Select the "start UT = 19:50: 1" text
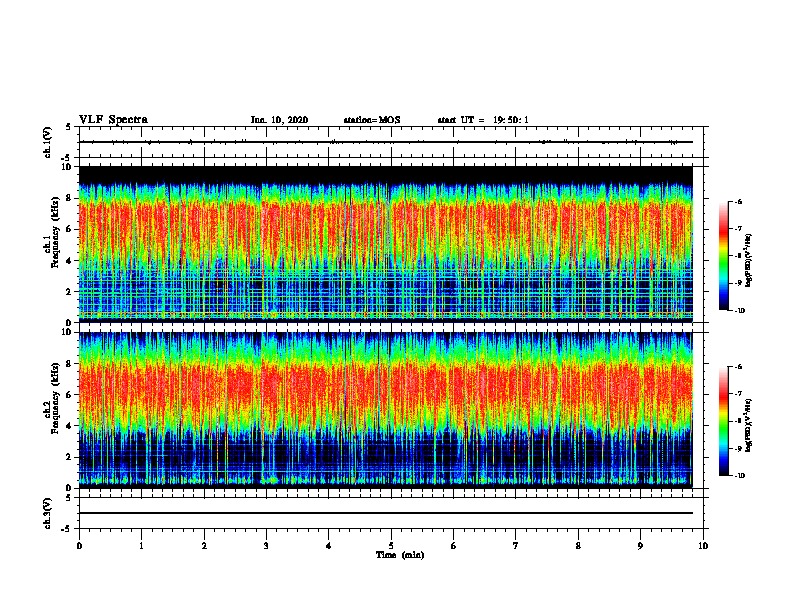The image size is (792, 612). [x=483, y=120]
